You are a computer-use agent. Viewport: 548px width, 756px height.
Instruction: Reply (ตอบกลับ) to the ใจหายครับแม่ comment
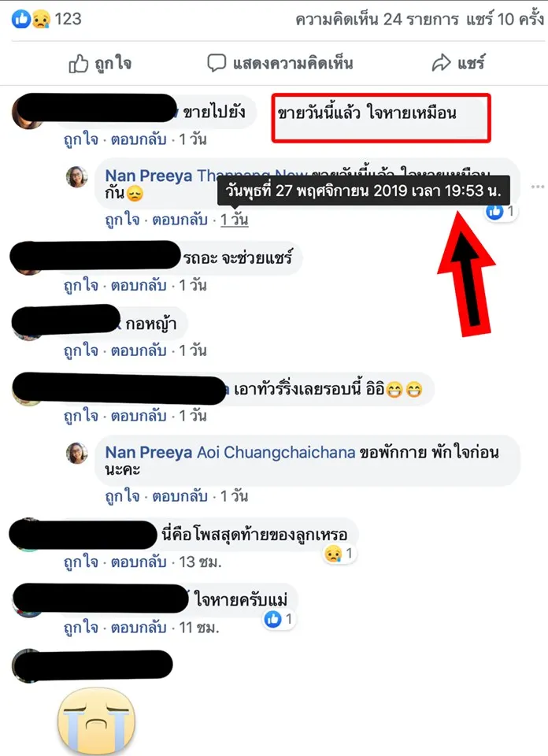tap(139, 628)
